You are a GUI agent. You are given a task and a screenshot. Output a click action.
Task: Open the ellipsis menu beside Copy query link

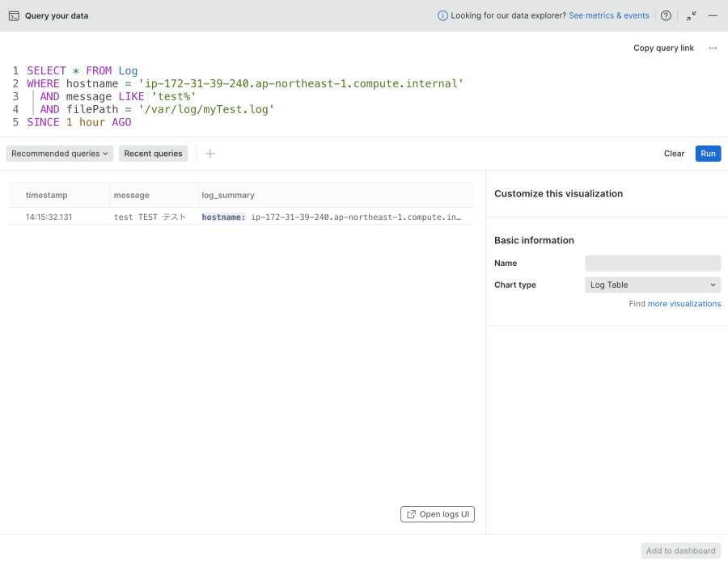click(713, 49)
